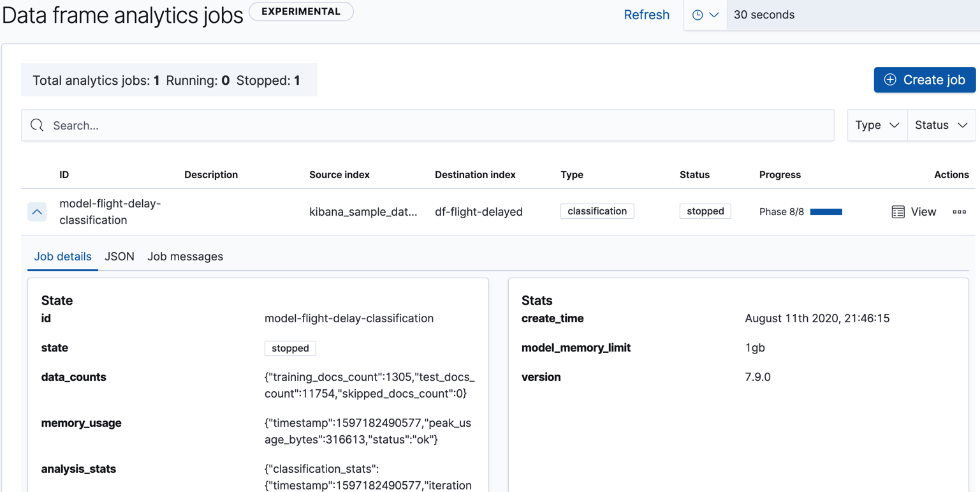Screen dimensions: 980x492
Task: Click the classification type badge
Action: click(x=597, y=211)
